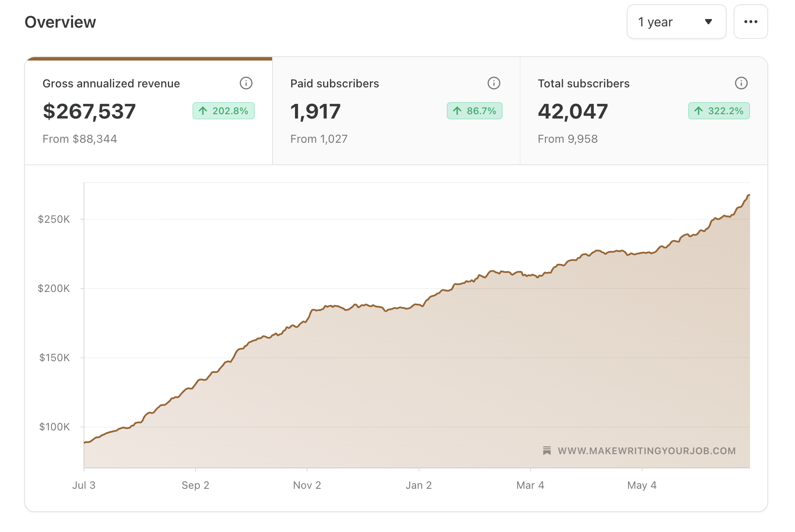Open the three-dot more options menu
795x532 pixels.
750,22
